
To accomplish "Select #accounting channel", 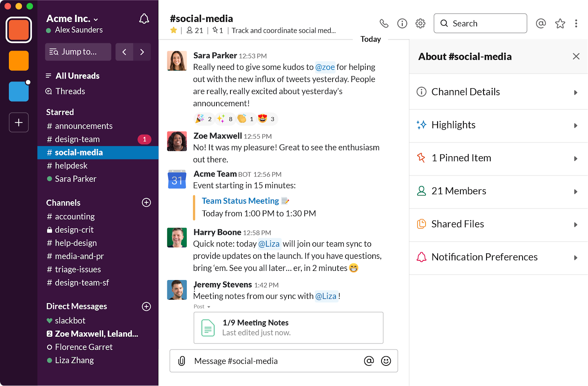I will pos(98,217).
